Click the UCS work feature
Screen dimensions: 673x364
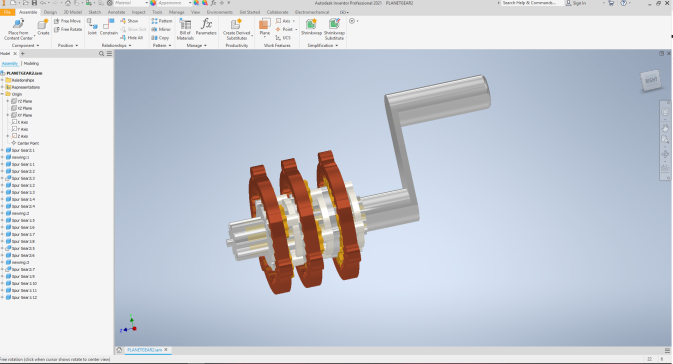[283, 38]
